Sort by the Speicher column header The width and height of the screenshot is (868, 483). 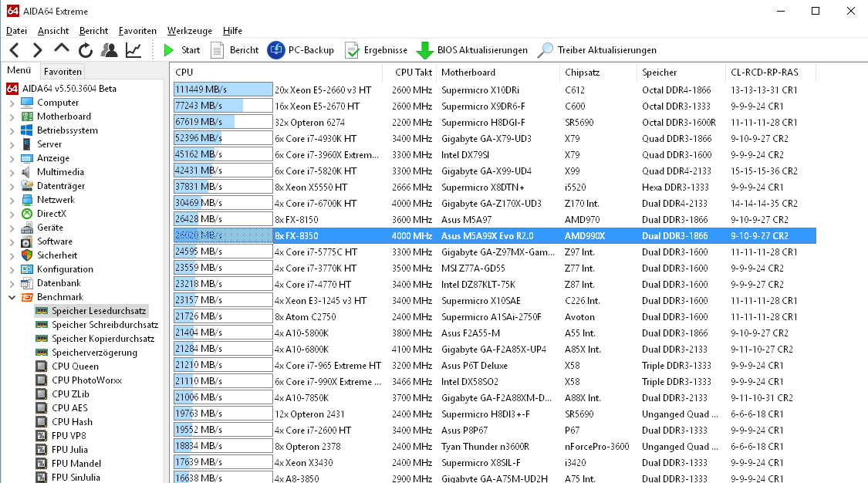681,73
